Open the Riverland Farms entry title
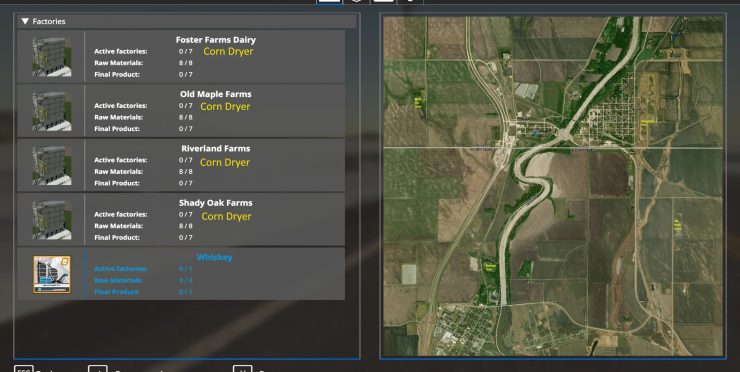 click(216, 149)
